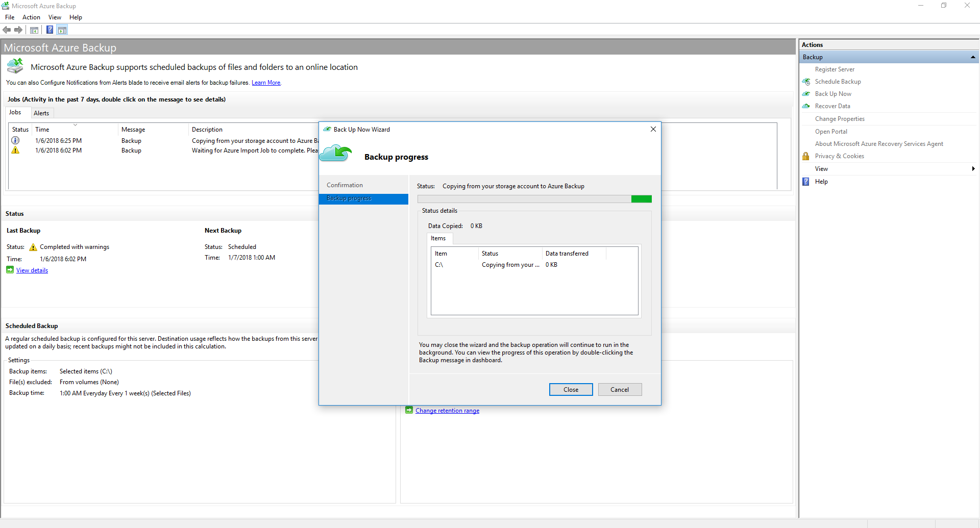Click the back navigation arrow

click(7, 30)
